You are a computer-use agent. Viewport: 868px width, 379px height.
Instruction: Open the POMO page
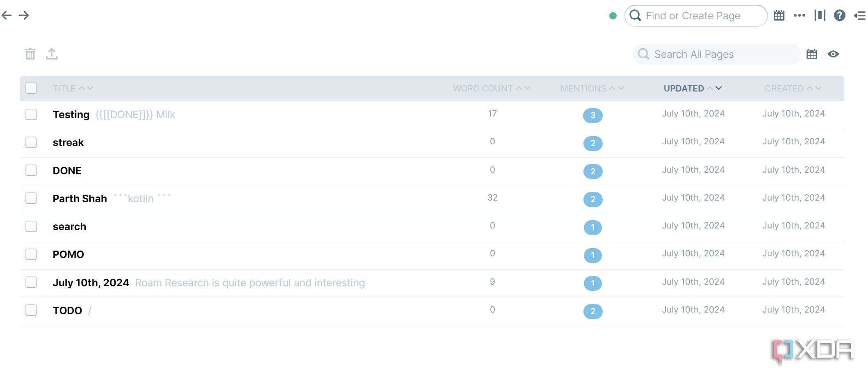click(x=68, y=254)
